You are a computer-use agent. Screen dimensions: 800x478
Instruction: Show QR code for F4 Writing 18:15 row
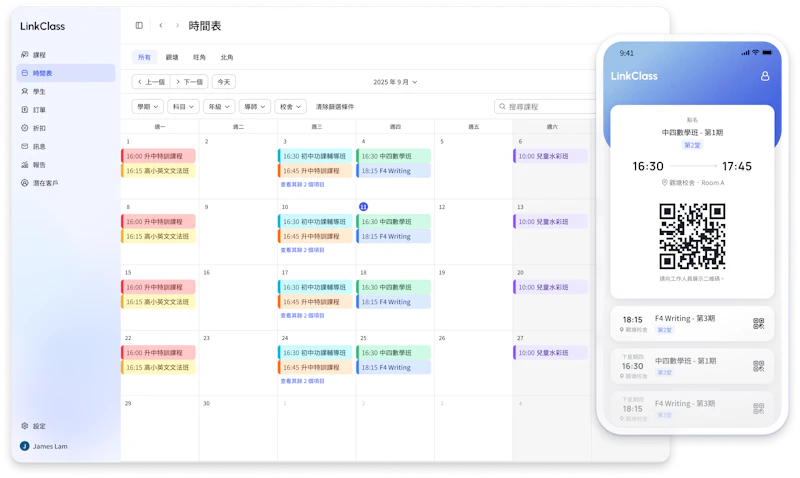(759, 323)
